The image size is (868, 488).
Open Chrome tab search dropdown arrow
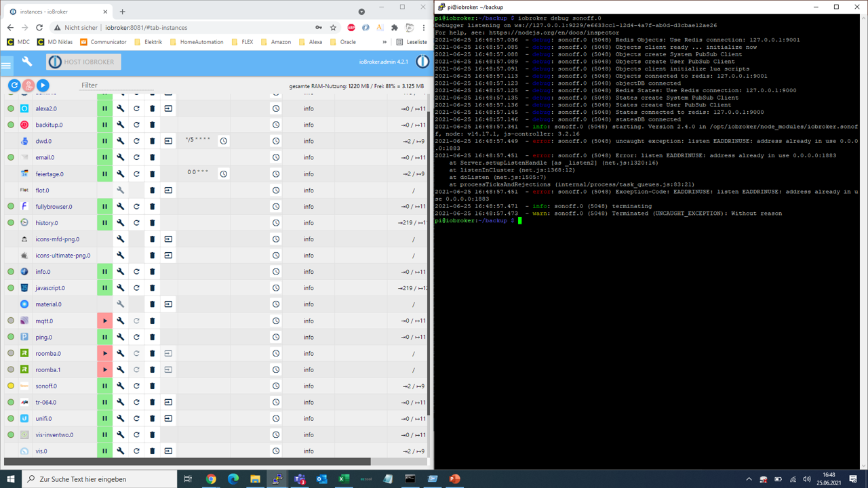pyautogui.click(x=361, y=12)
